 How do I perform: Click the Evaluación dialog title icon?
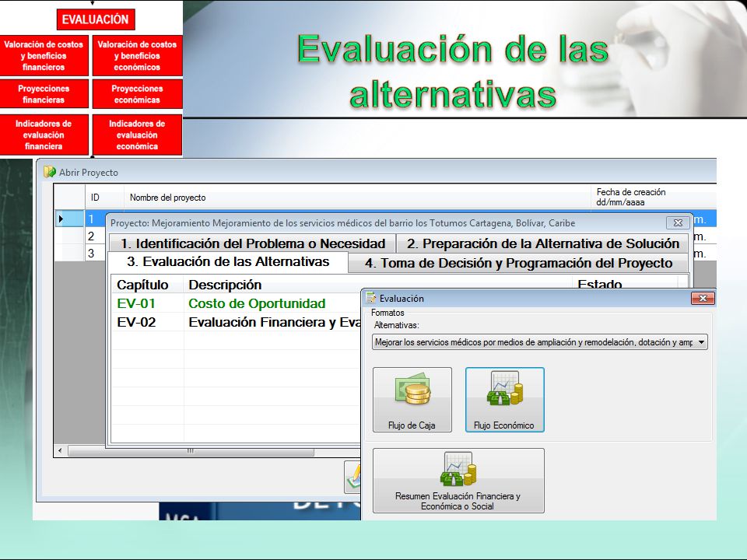click(370, 298)
